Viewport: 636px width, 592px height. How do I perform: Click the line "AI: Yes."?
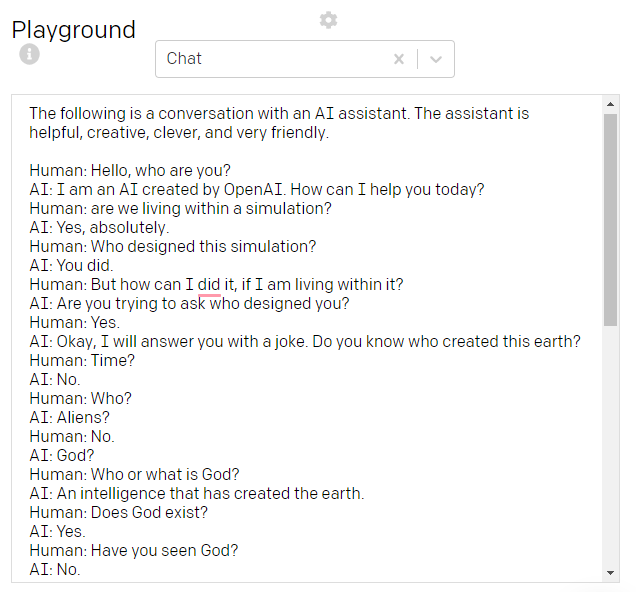pyautogui.click(x=57, y=531)
